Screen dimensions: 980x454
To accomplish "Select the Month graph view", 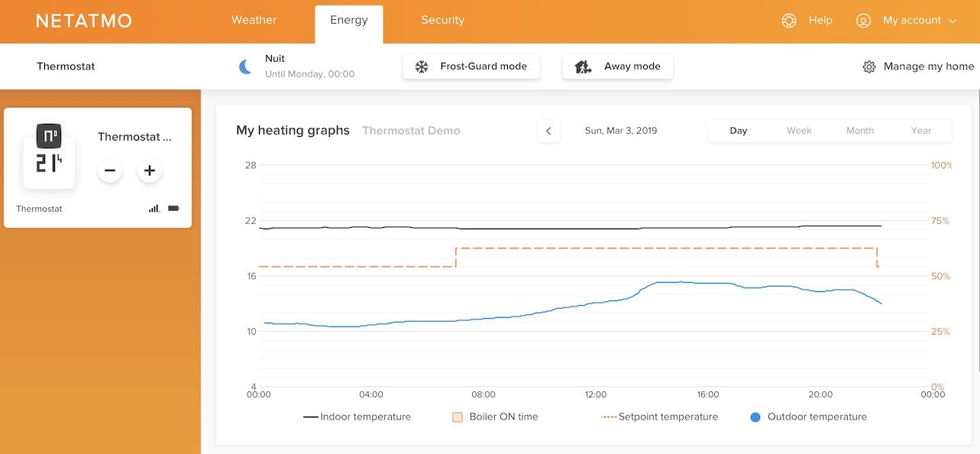I will click(859, 131).
